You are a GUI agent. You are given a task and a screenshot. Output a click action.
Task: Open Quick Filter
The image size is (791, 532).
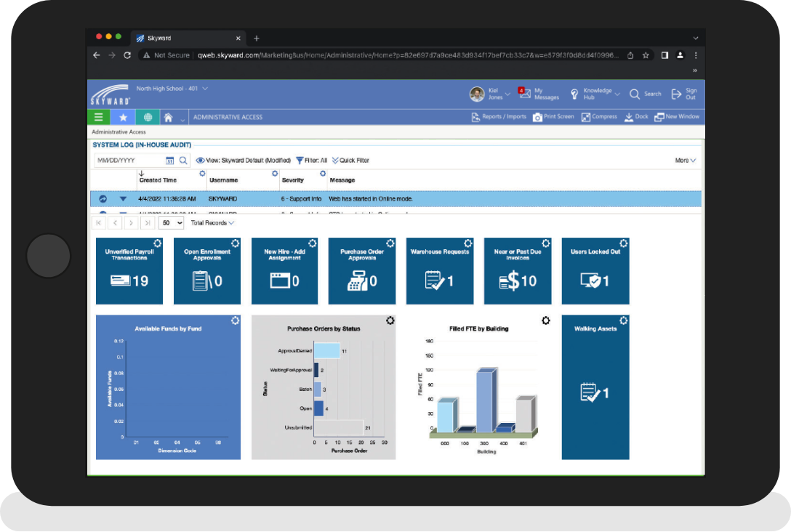coord(350,161)
